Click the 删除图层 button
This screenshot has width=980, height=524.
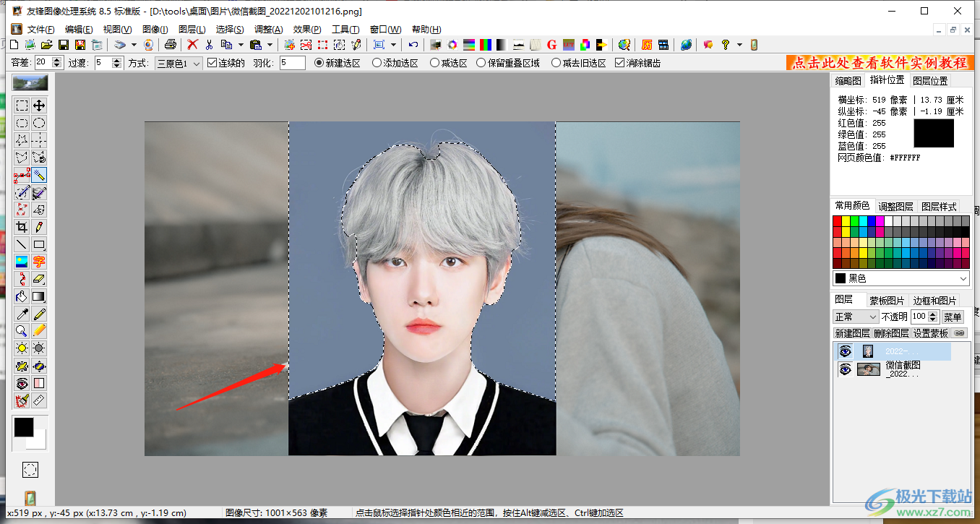tap(891, 333)
